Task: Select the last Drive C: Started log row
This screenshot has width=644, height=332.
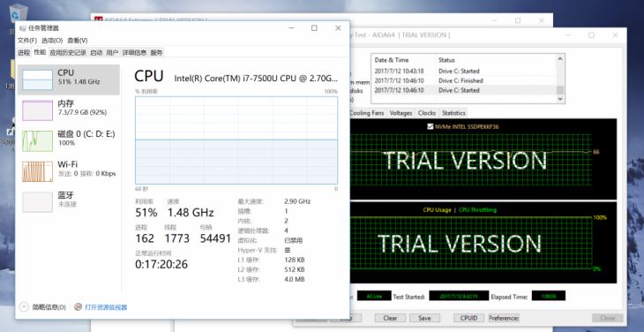Action: pos(464,90)
